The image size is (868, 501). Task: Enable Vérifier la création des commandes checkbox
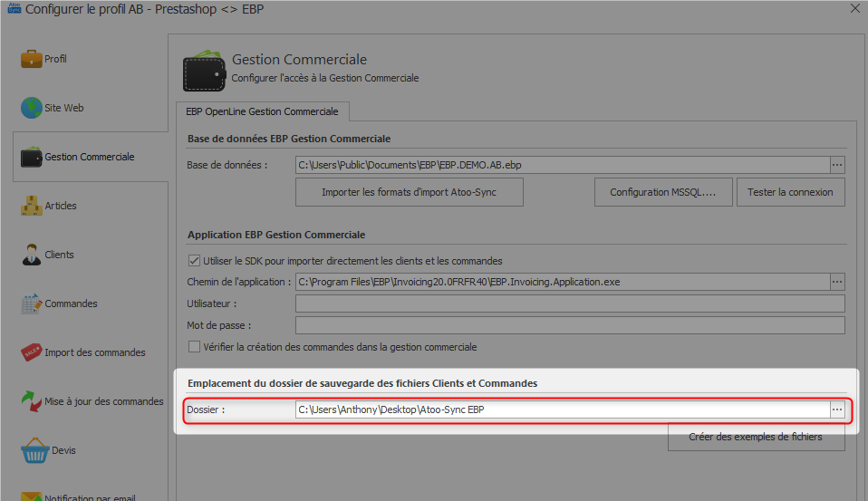click(194, 347)
